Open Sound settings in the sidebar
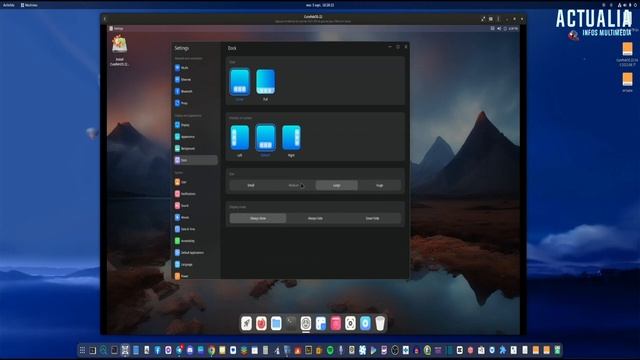 tap(195, 206)
